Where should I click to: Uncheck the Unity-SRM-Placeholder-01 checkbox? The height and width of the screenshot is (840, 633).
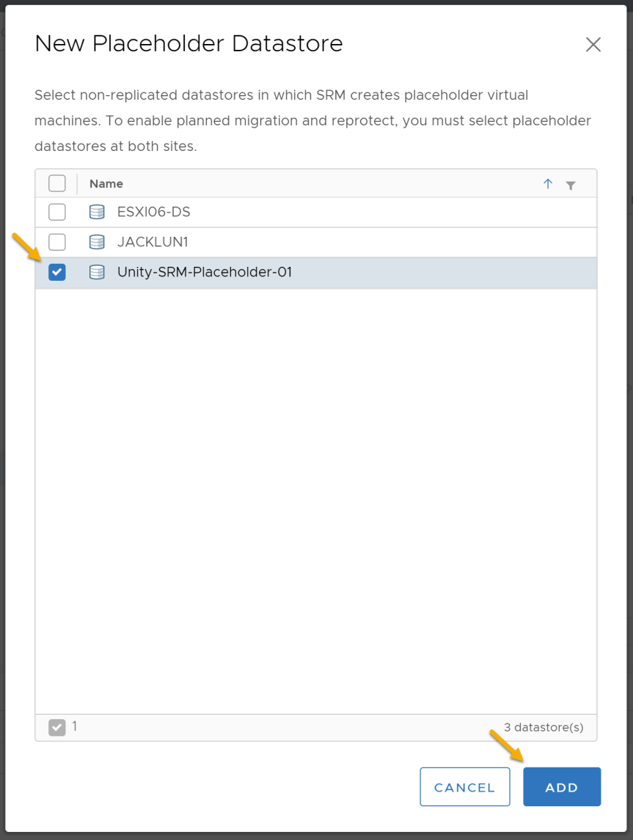click(x=56, y=272)
